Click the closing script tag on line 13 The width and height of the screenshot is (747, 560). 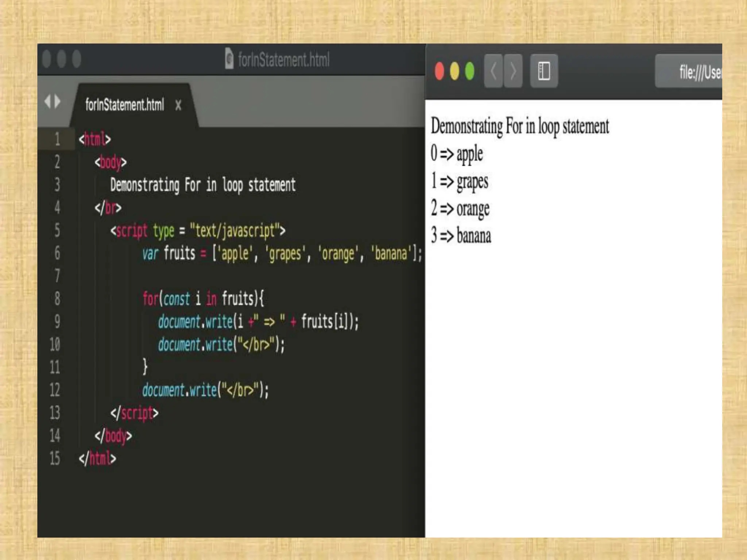pos(134,413)
